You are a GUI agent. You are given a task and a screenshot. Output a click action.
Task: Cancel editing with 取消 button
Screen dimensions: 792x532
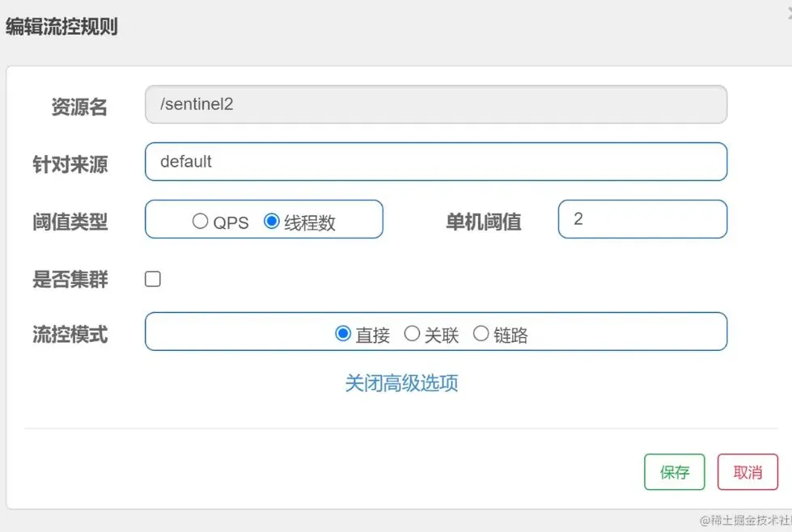pos(748,472)
